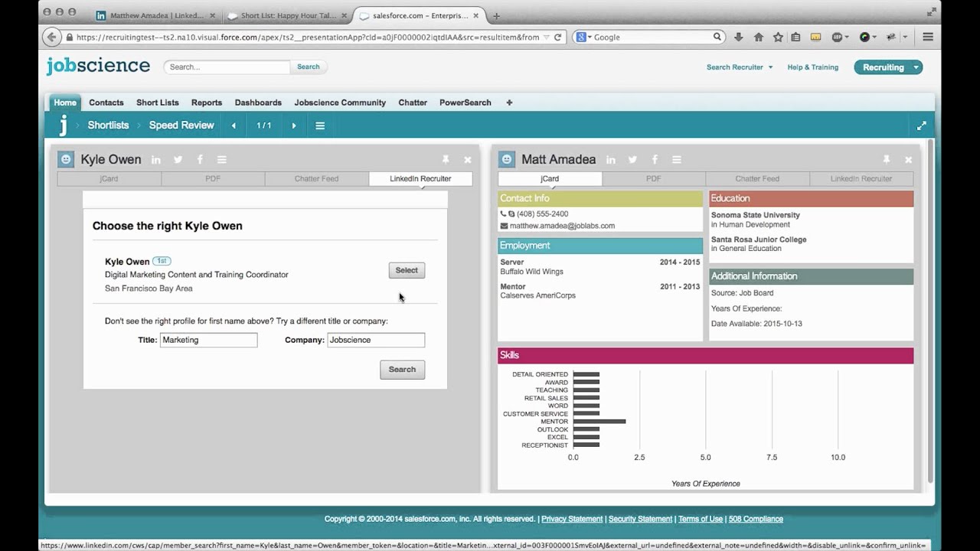
Task: Switch to Matt Amadea's Chatter Feed tab
Action: (757, 179)
